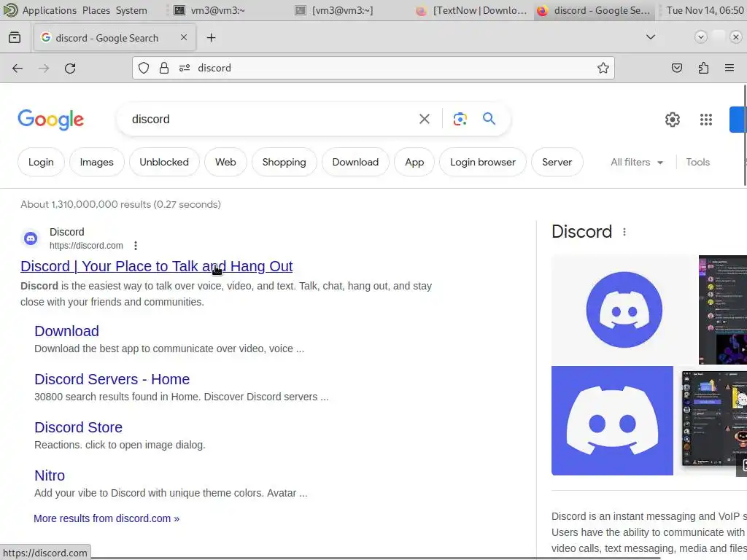Image resolution: width=747 pixels, height=560 pixels.
Task: Click More results from discord.com
Action: pyautogui.click(x=107, y=518)
